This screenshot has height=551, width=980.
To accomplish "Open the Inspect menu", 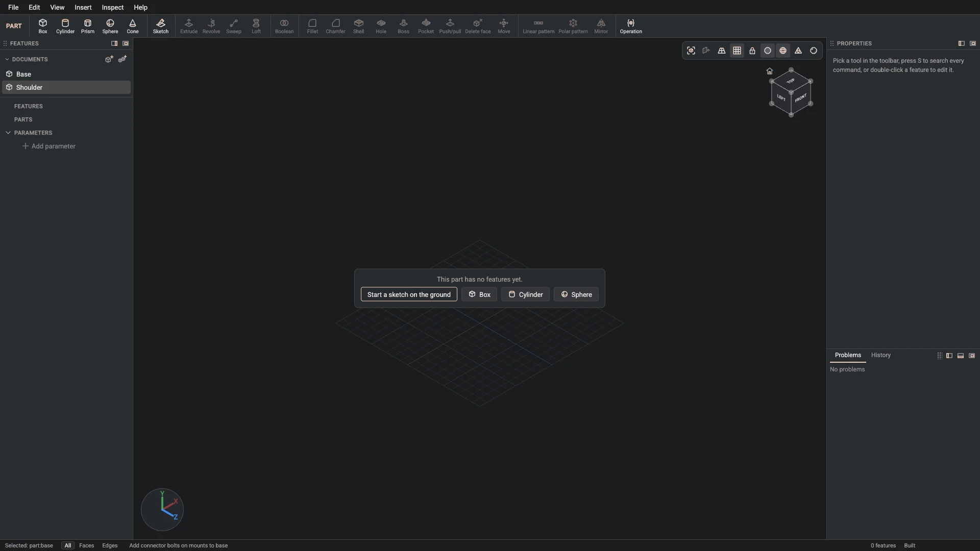I will coord(113,7).
